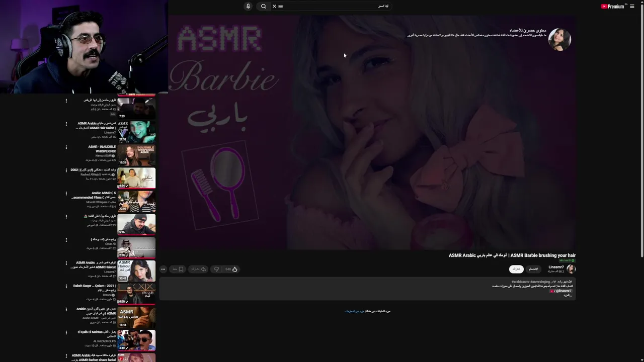Open options menu for ASMR Barber shave facial
The width and height of the screenshot is (644, 362).
(66, 355)
